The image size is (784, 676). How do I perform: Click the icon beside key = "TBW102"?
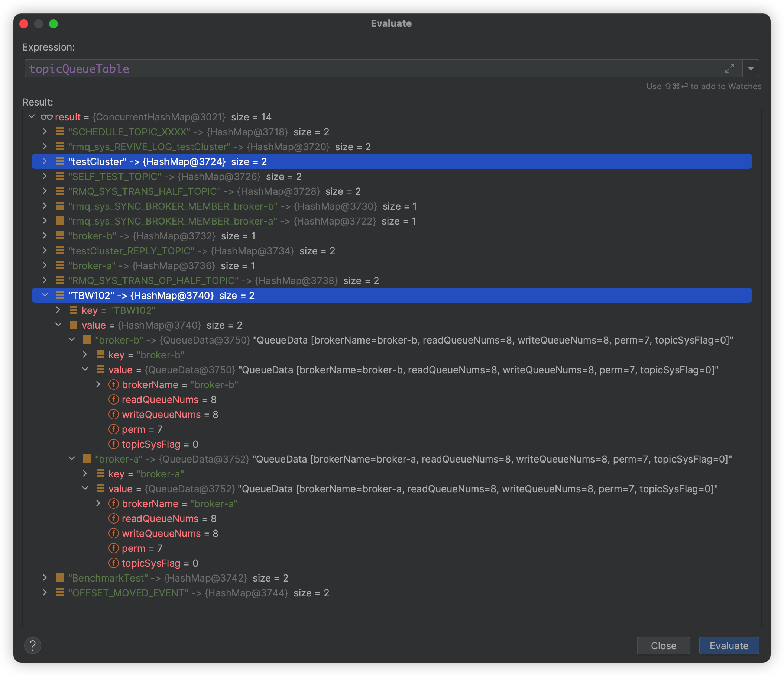click(74, 310)
